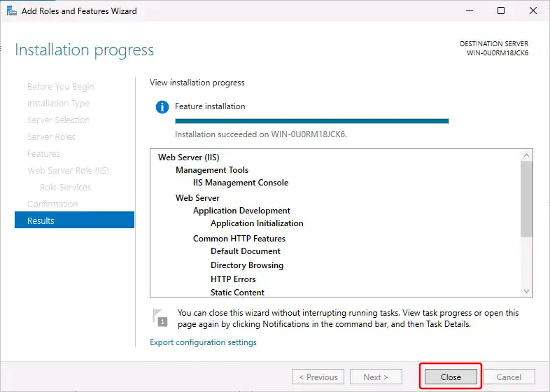Minimize the wizard window
Image resolution: width=550 pixels, height=392 pixels.
pyautogui.click(x=467, y=11)
